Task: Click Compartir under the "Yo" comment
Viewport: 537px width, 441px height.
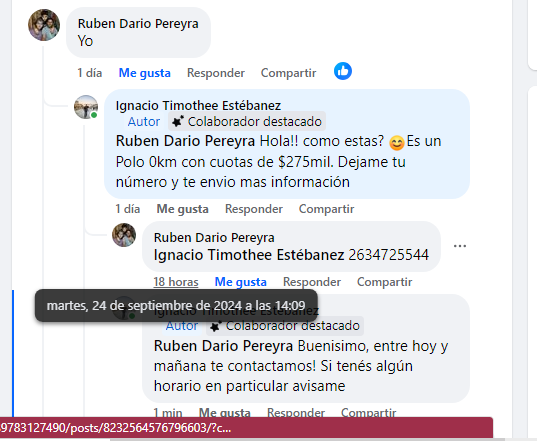Action: click(x=288, y=73)
